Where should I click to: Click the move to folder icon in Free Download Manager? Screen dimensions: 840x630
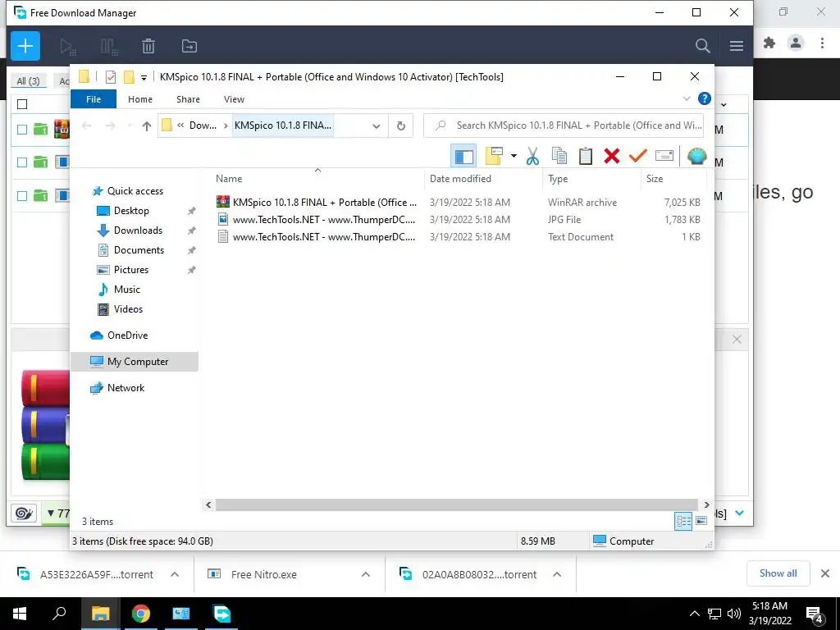tap(189, 46)
